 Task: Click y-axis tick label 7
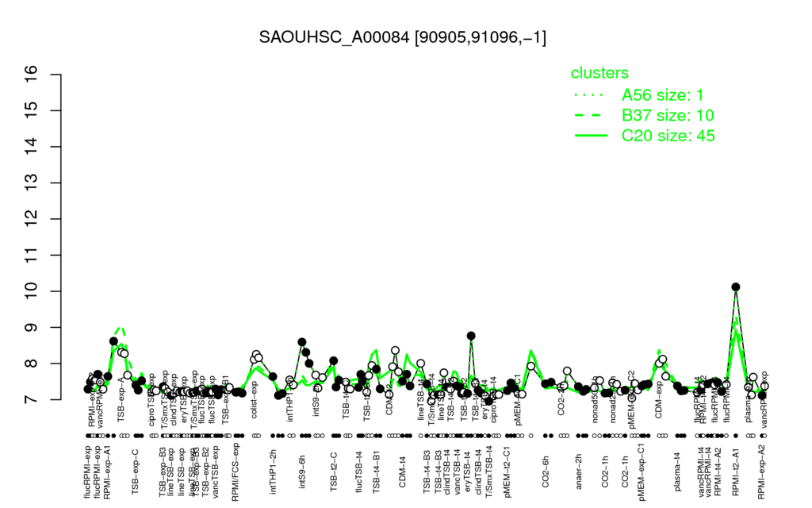[x=31, y=400]
